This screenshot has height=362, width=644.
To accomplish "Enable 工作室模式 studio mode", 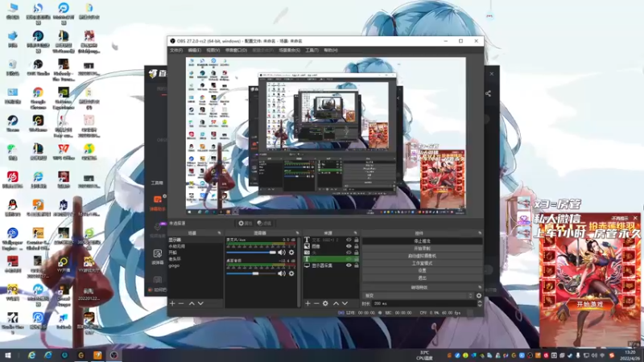I will click(422, 263).
